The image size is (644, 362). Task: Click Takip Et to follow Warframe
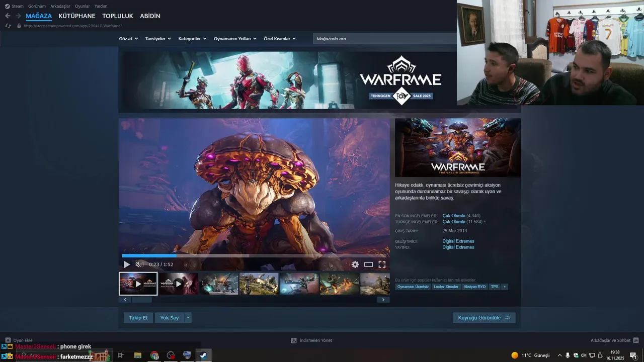tap(138, 318)
